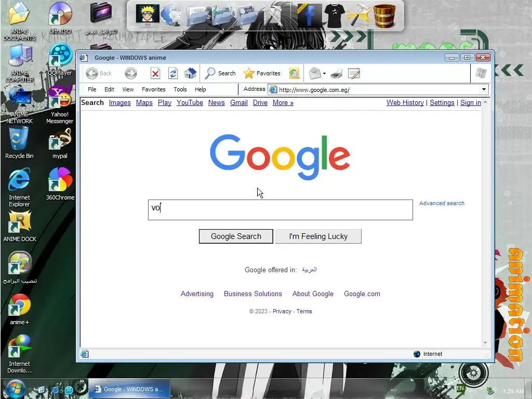Expand the address bar dropdown arrow
532x399 pixels.
(484, 89)
